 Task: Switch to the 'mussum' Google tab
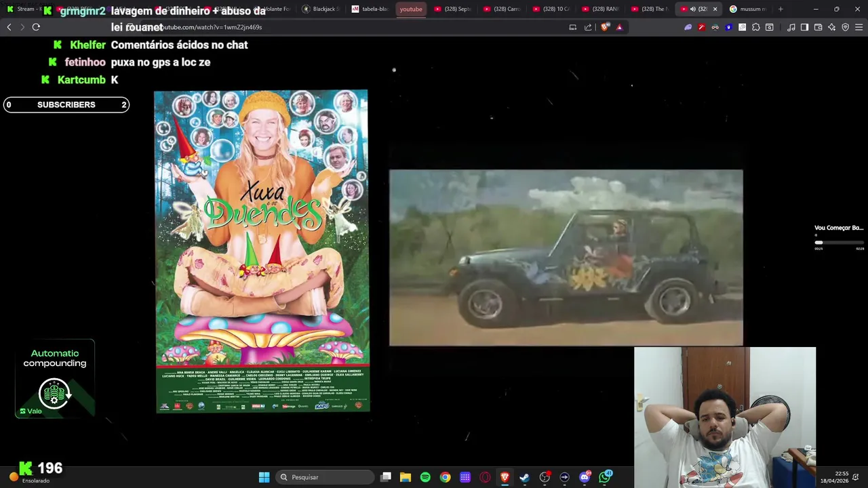pyautogui.click(x=747, y=9)
